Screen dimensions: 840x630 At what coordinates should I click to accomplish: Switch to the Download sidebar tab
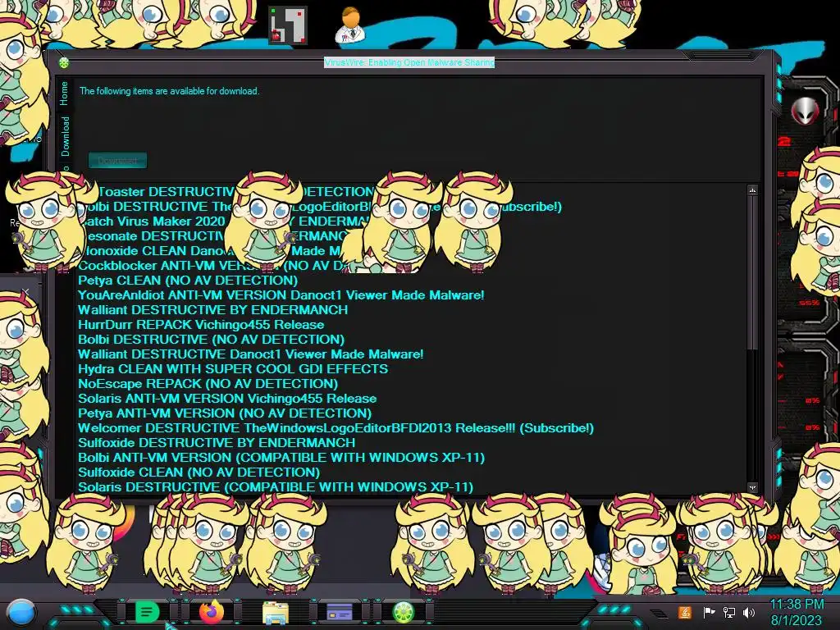pos(65,136)
